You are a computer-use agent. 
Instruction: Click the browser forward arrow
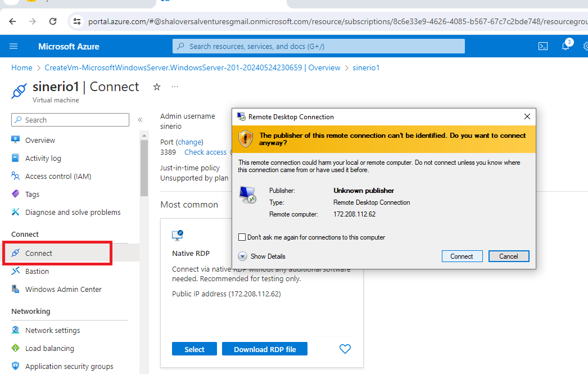pyautogui.click(x=33, y=21)
